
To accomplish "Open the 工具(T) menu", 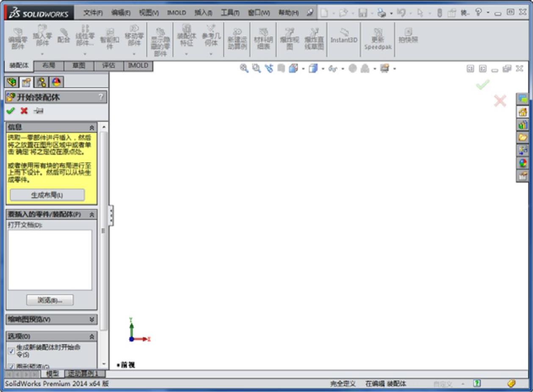I will point(230,13).
